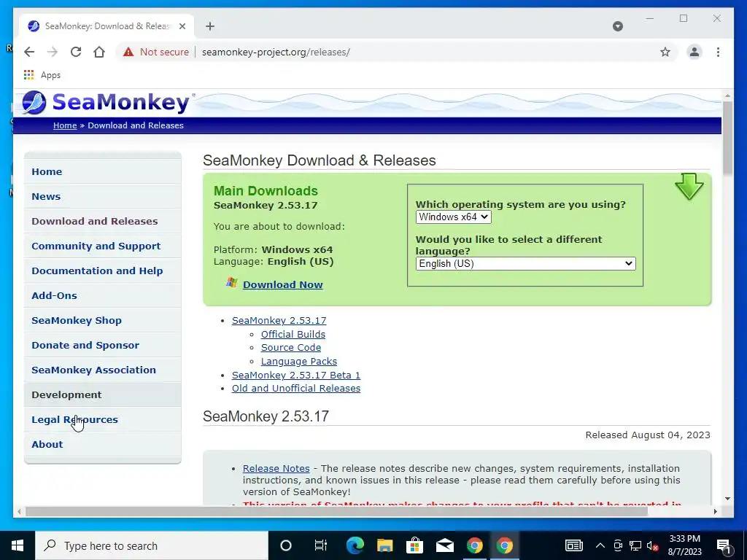Image resolution: width=747 pixels, height=560 pixels.
Task: Click the green download arrow icon
Action: click(689, 186)
